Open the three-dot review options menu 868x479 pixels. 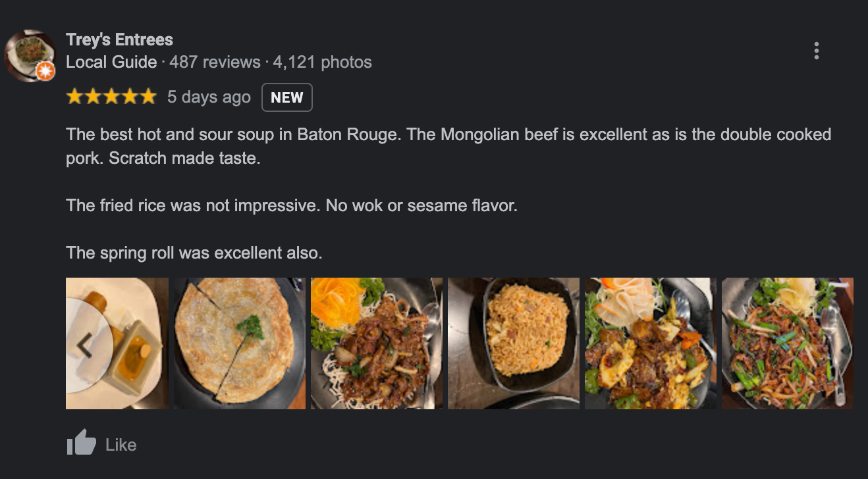tap(816, 51)
